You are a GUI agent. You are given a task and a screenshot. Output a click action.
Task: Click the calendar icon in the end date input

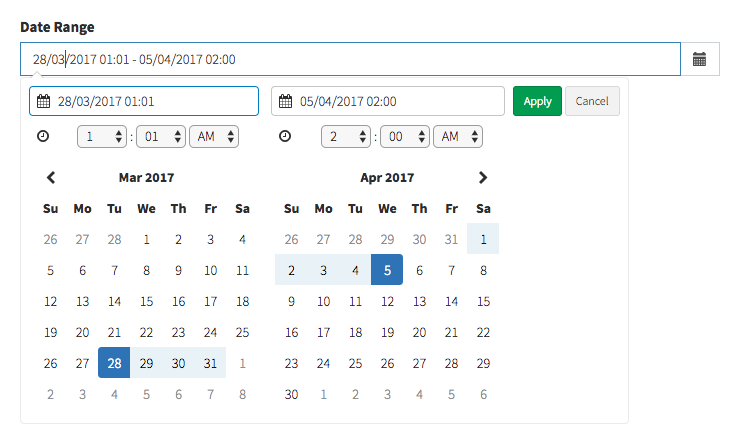coord(286,101)
